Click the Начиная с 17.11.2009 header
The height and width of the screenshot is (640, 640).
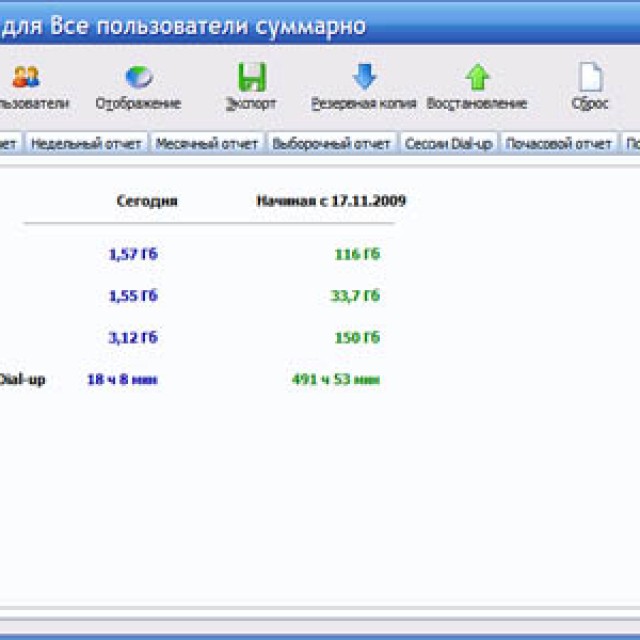pyautogui.click(x=330, y=201)
